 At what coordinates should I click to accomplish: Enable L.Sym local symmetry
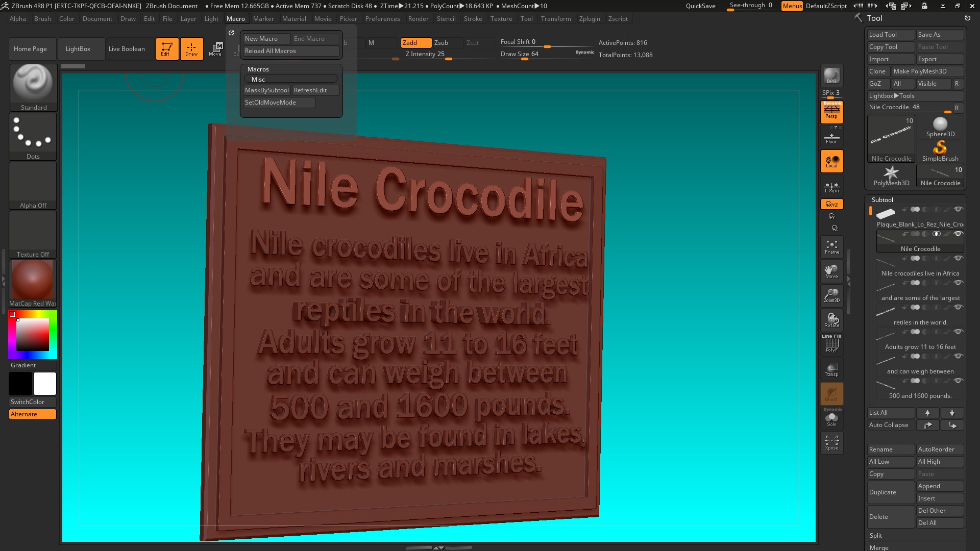pyautogui.click(x=831, y=187)
